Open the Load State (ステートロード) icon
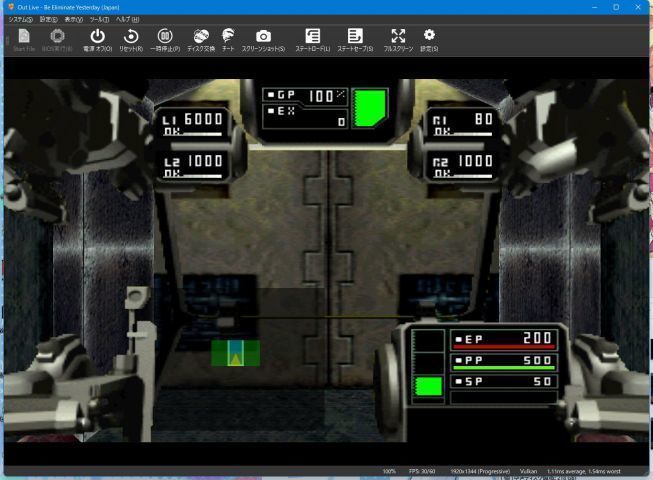The height and width of the screenshot is (480, 653). click(312, 40)
